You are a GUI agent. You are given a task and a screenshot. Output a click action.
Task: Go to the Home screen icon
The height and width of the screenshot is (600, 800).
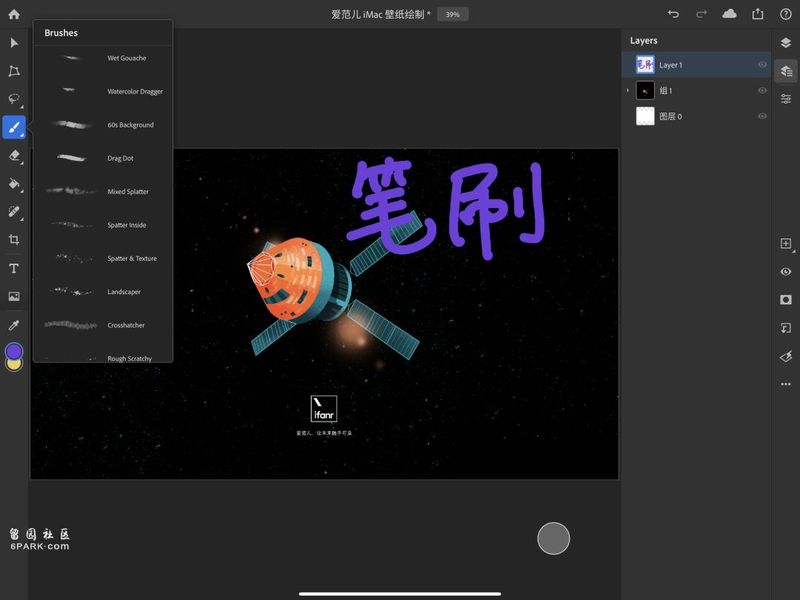coord(14,14)
